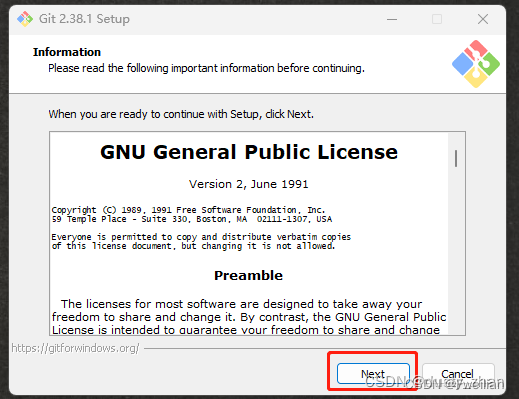Open the gitforwindows.org link
519x399 pixels.
(x=75, y=348)
